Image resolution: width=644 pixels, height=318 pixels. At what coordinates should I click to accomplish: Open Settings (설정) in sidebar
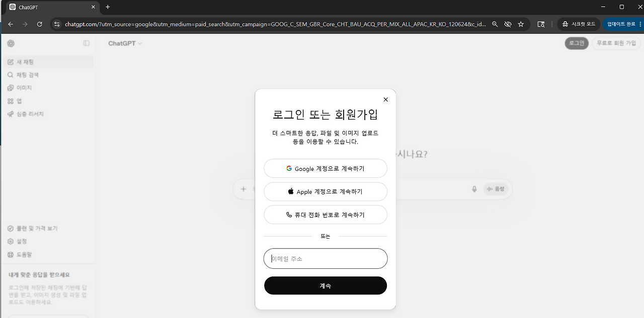[48, 241]
